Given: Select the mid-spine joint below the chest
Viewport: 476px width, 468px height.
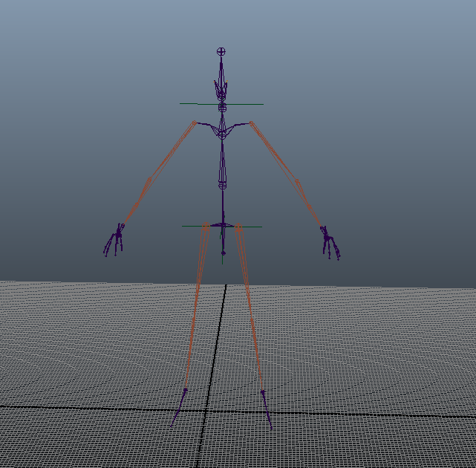Looking at the screenshot, I should pyautogui.click(x=223, y=185).
